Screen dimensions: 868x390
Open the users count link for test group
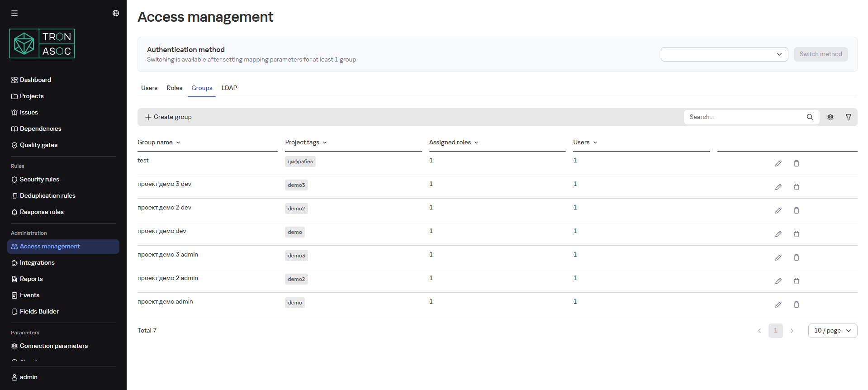pyautogui.click(x=575, y=161)
